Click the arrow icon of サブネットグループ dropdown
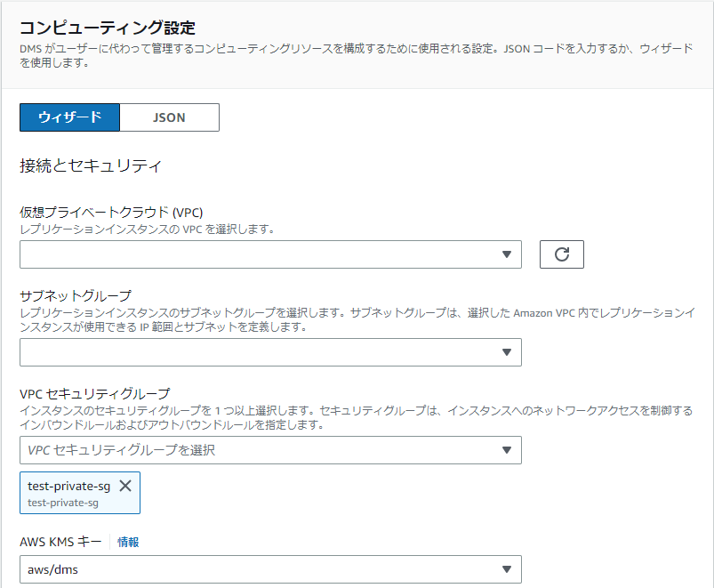Image resolution: width=714 pixels, height=588 pixels. click(x=506, y=352)
